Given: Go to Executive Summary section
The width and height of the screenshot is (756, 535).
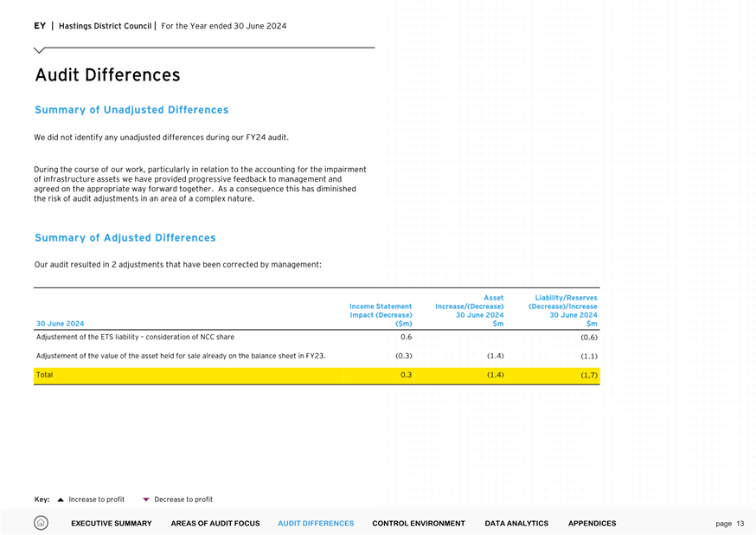Looking at the screenshot, I should point(112,524).
